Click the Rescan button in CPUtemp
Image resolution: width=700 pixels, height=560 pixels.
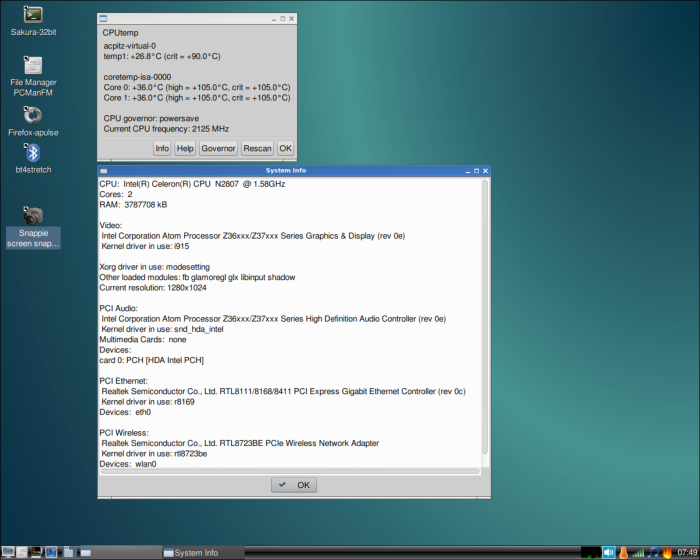(x=257, y=148)
